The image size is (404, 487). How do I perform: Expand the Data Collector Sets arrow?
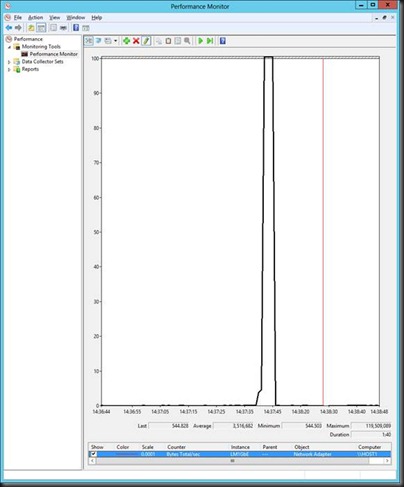click(9, 62)
